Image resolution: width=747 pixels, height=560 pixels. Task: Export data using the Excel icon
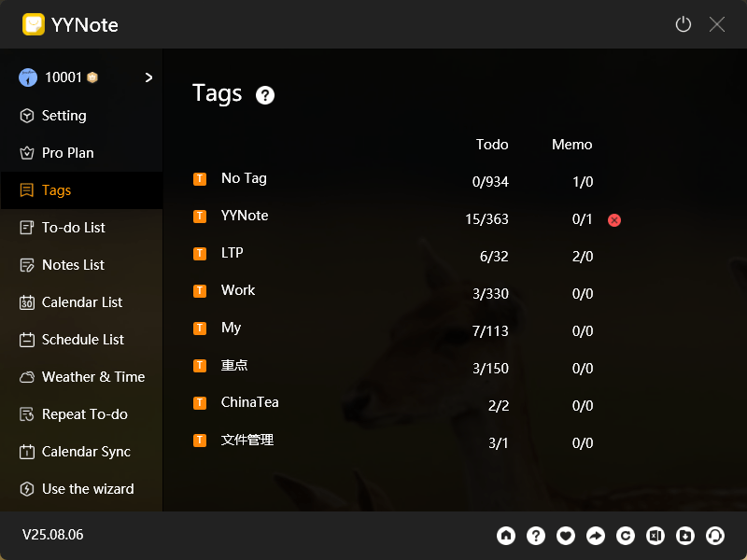(655, 536)
